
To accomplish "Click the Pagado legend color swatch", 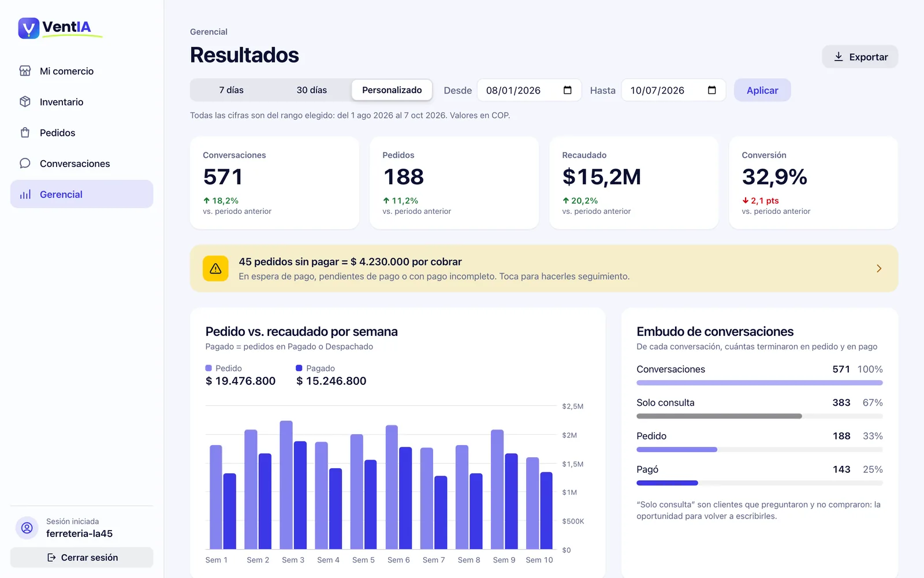I will pos(299,368).
